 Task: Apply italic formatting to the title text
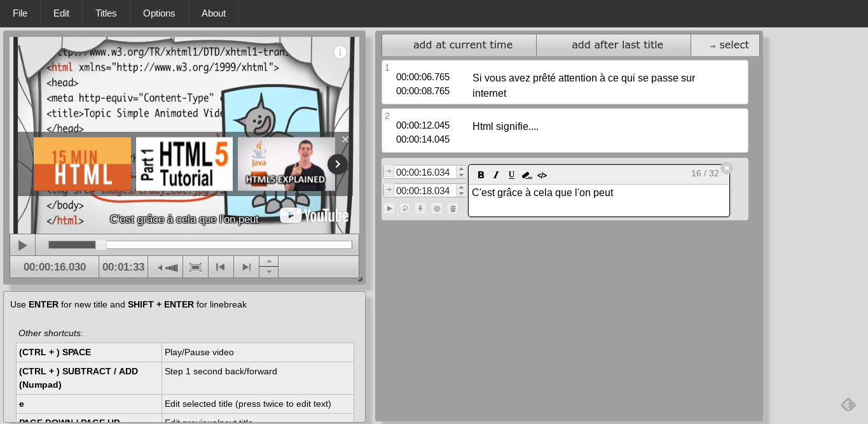pyautogui.click(x=496, y=175)
